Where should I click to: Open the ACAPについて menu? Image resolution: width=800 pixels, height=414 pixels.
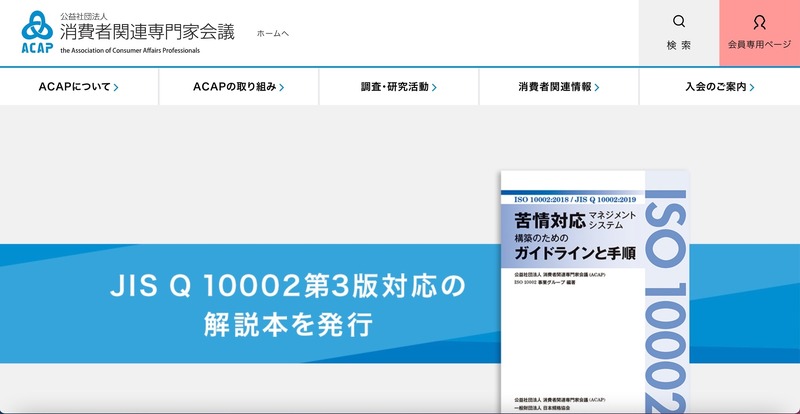[74, 87]
